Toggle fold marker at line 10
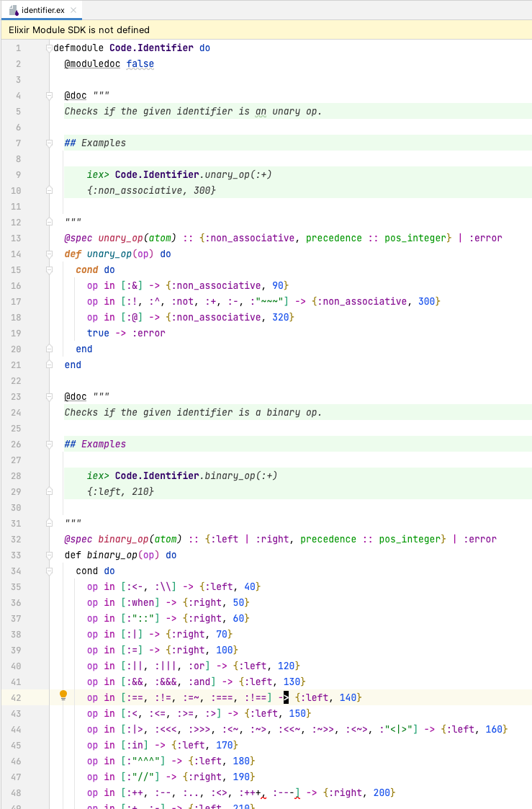Viewport: 532px width, 809px height. (50, 190)
